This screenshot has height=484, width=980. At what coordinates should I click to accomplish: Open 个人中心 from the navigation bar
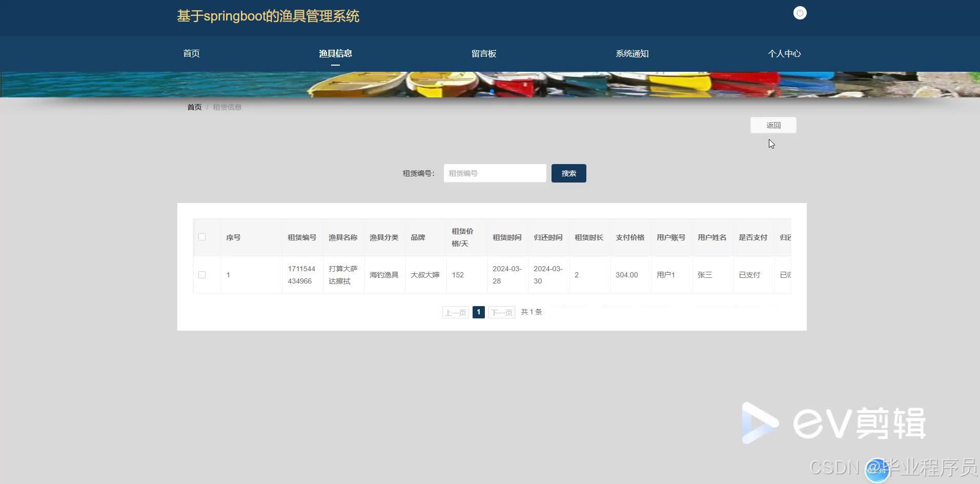784,53
